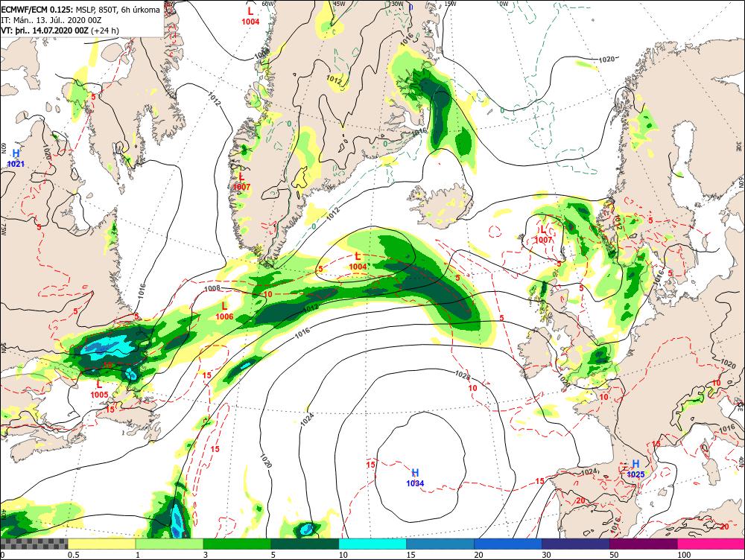Click the H 1034 high pressure center
Viewport: 745px width, 560px height.
point(415,478)
